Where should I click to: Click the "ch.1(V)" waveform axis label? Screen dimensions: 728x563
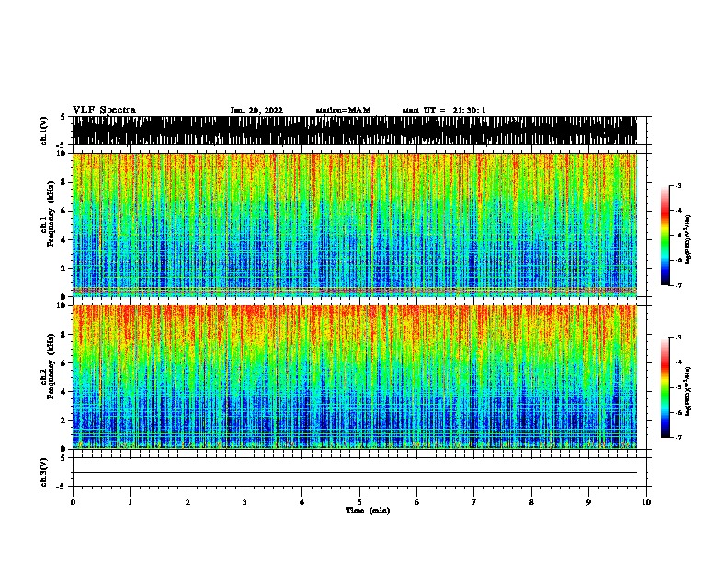click(x=44, y=131)
